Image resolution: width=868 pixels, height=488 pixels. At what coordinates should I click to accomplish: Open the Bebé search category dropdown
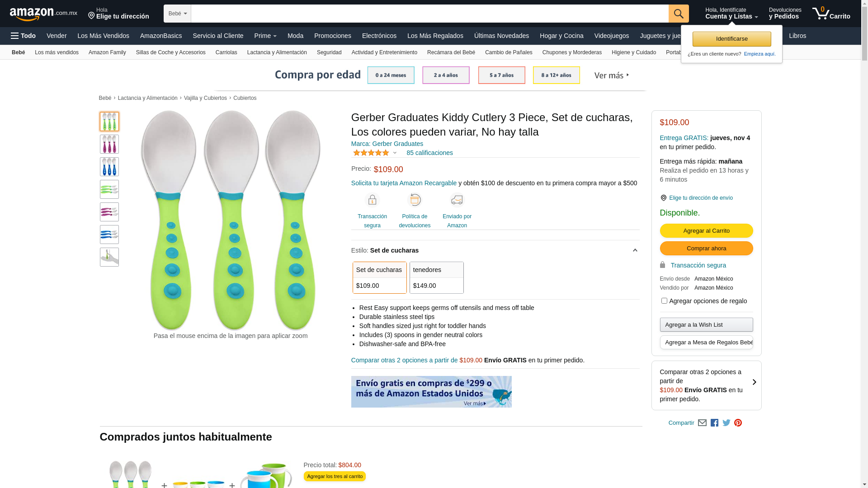pos(177,14)
